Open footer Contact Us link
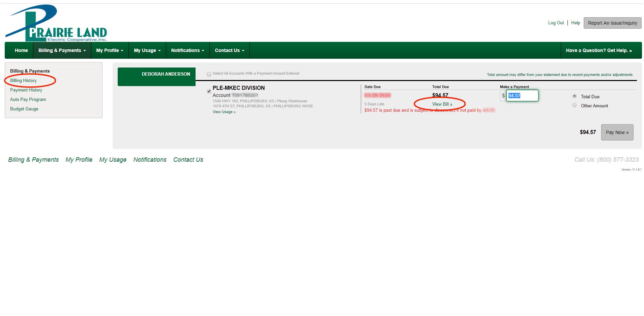This screenshot has height=316, width=644. click(x=188, y=160)
